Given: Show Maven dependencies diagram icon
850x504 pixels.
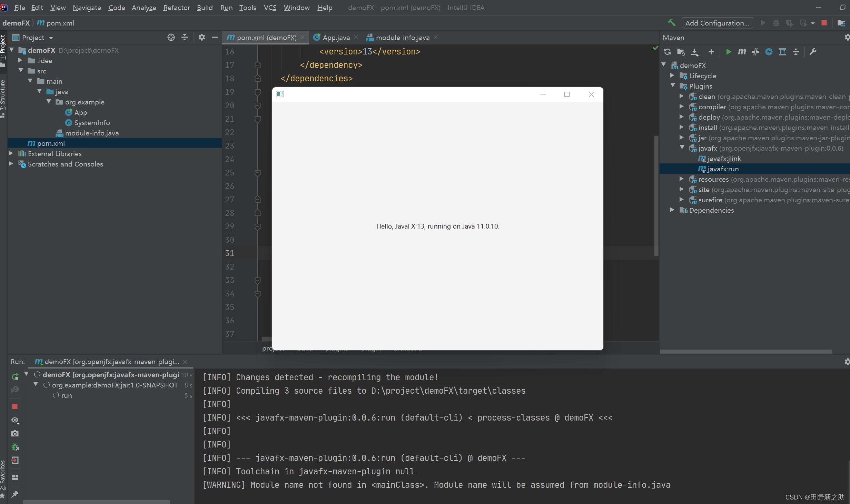Looking at the screenshot, I should click(x=782, y=52).
